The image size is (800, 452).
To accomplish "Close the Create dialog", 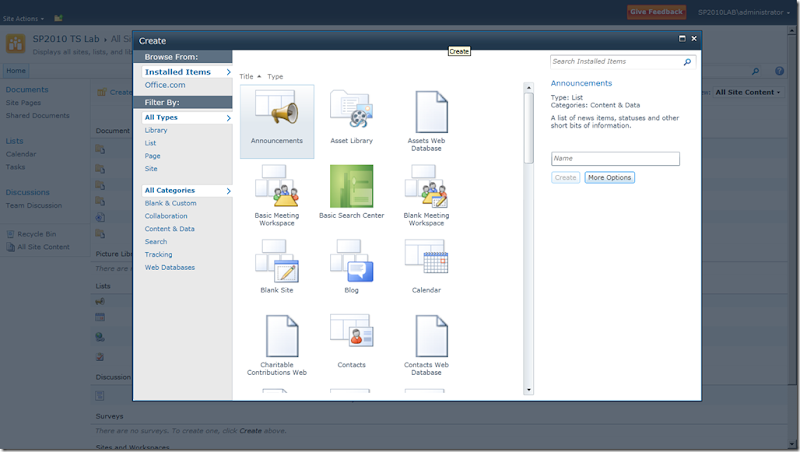I will tap(694, 38).
